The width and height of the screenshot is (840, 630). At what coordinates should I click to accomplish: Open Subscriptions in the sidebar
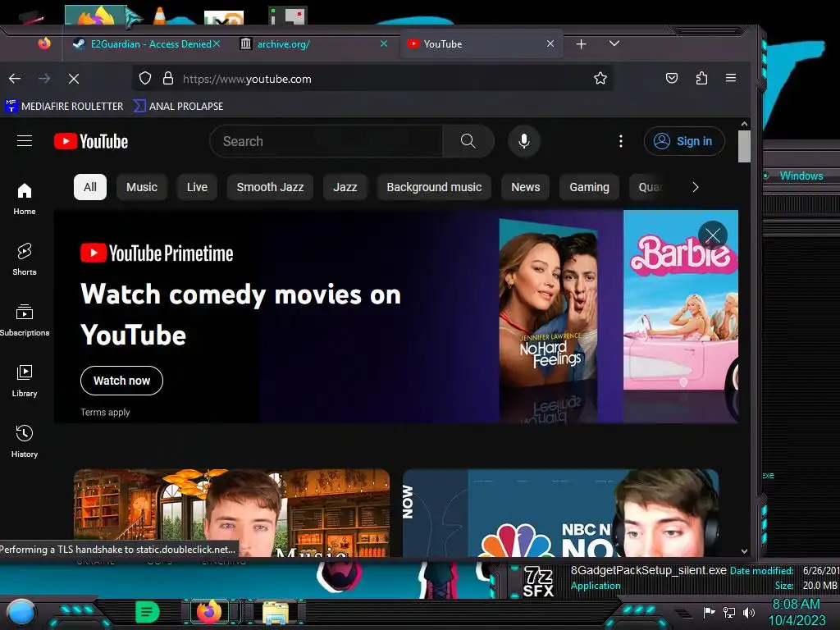click(25, 321)
